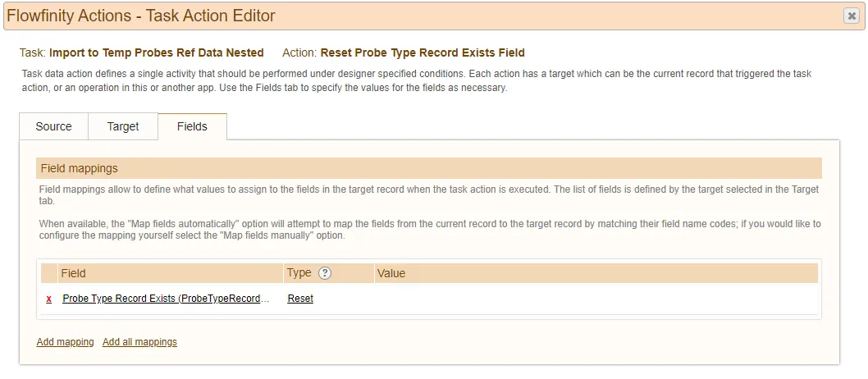Click the Field column header
The height and width of the screenshot is (379, 868).
tap(170, 273)
